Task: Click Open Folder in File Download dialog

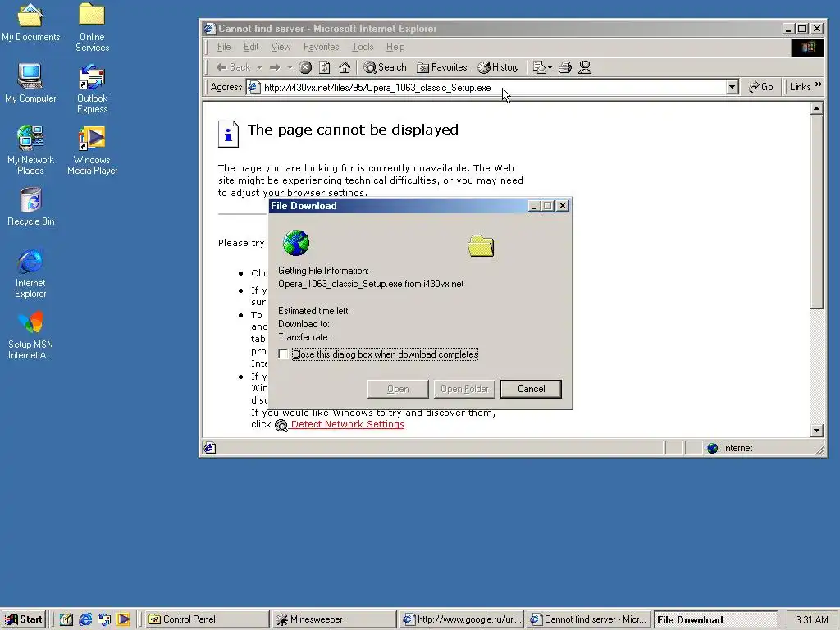Action: (x=464, y=389)
